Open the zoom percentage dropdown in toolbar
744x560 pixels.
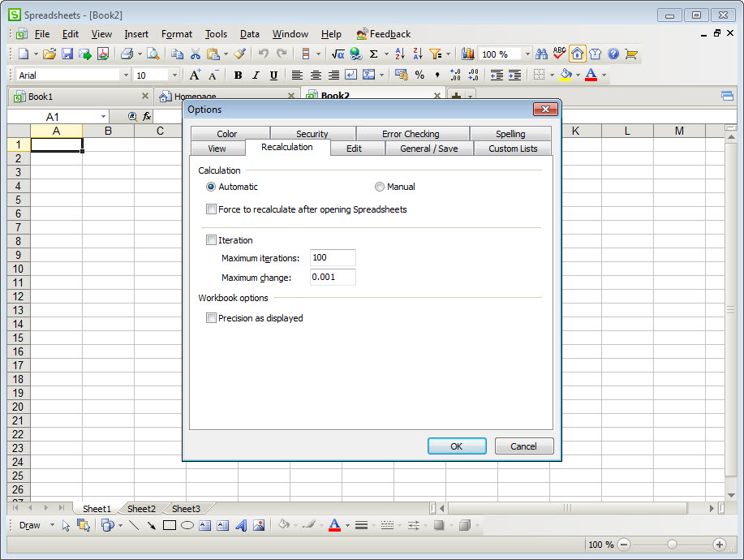tap(527, 54)
